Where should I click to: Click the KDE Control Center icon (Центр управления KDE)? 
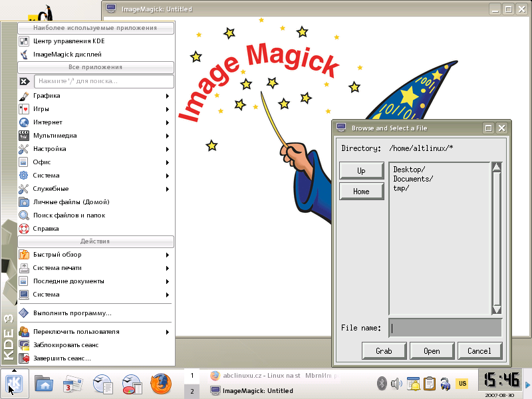click(x=24, y=41)
